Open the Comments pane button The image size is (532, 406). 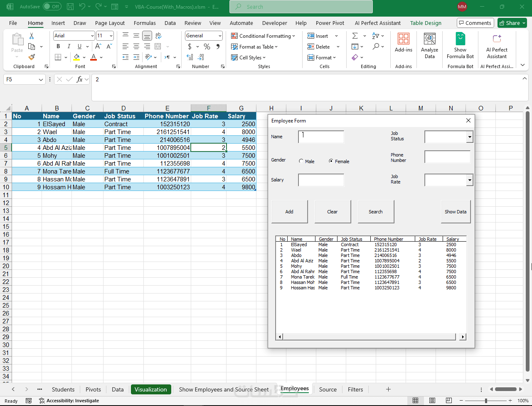point(475,23)
